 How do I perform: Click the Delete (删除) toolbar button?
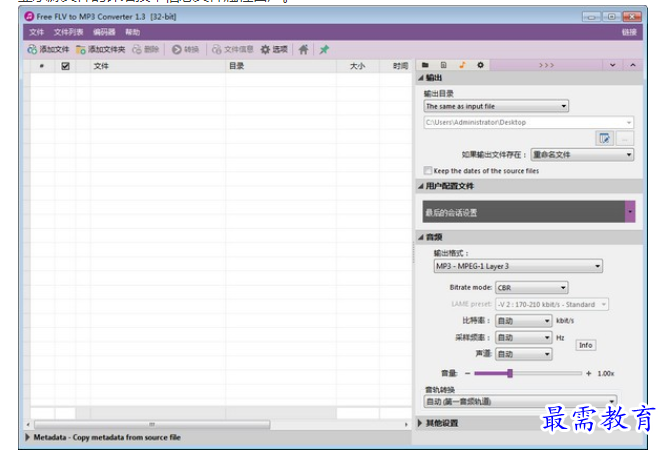pos(146,50)
